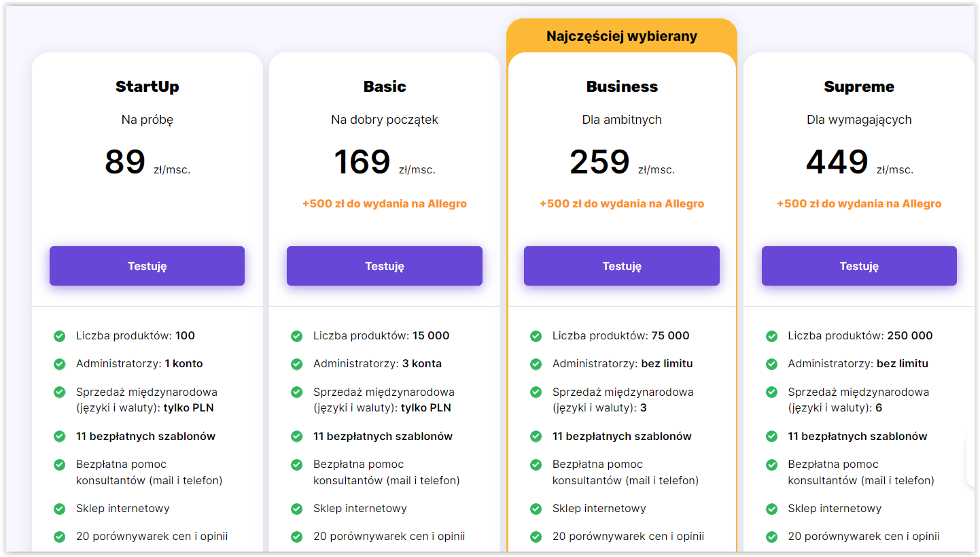Click the Testuję button for StartUp plan

[x=147, y=266]
